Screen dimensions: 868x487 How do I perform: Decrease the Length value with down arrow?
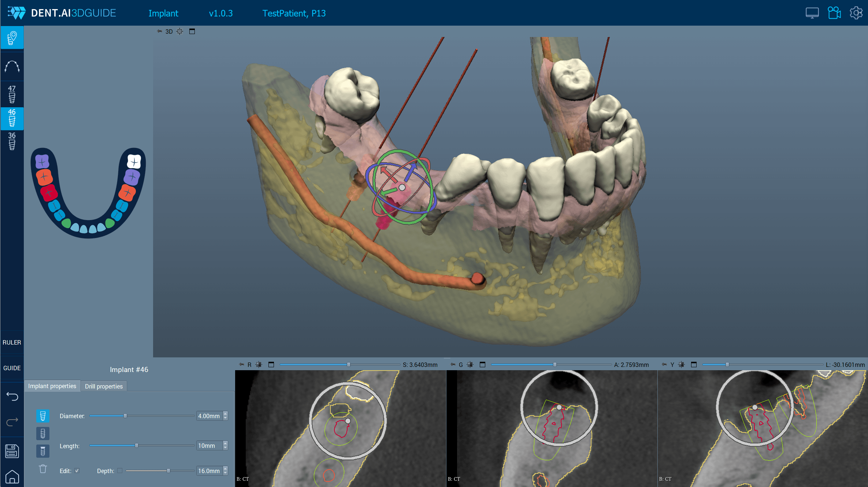226,448
